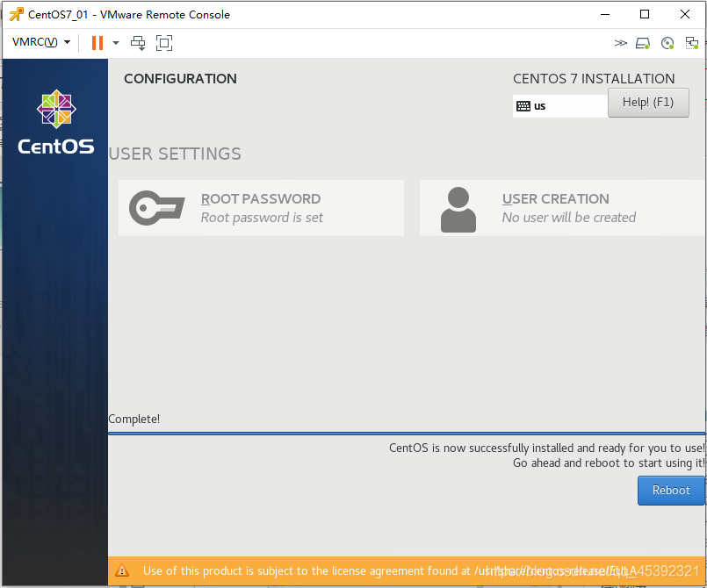Click the USER CREATION person icon
Image resolution: width=707 pixels, height=588 pixels.
click(458, 208)
